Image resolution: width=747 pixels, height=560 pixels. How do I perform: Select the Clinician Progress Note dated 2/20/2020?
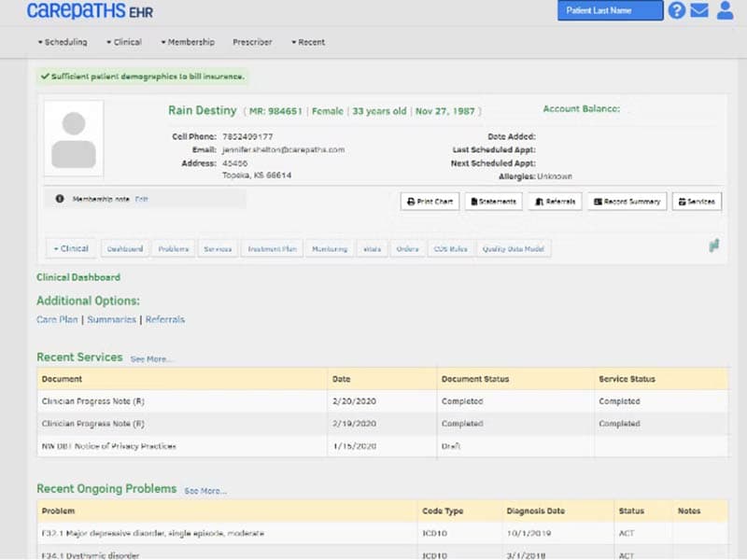point(92,401)
